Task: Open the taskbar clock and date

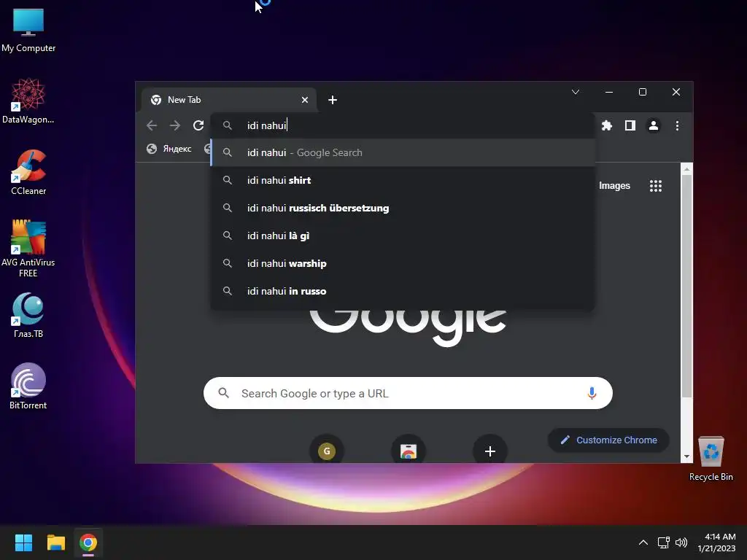Action: 716,542
